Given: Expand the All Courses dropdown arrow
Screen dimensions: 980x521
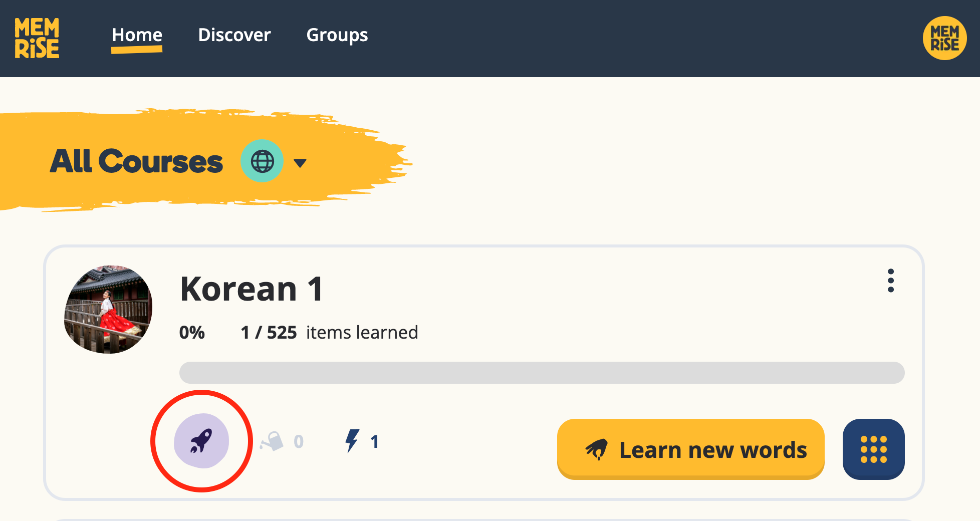Looking at the screenshot, I should pyautogui.click(x=300, y=163).
